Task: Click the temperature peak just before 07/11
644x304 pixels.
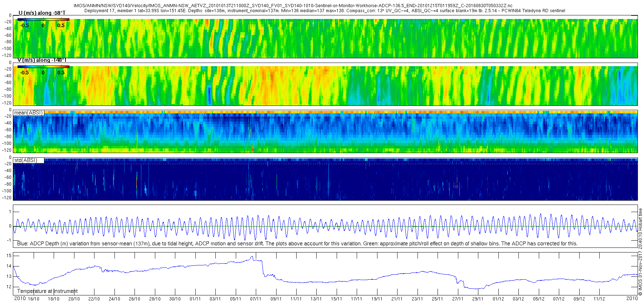Action: click(253, 256)
